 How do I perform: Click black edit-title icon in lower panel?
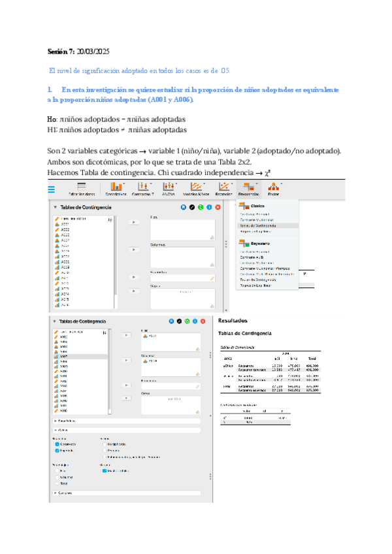pos(179,321)
